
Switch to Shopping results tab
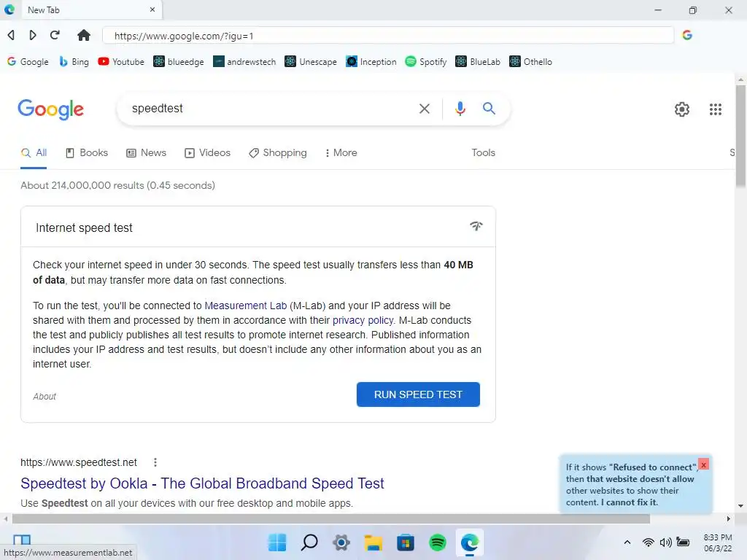[278, 153]
